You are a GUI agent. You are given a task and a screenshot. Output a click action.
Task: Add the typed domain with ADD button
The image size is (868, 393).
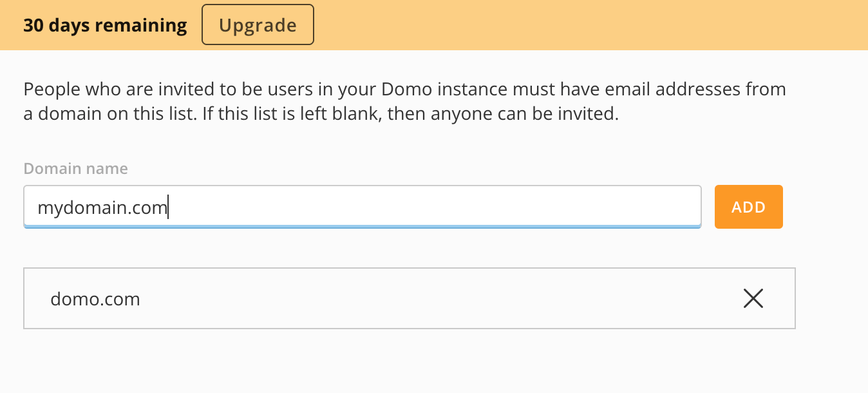tap(748, 207)
